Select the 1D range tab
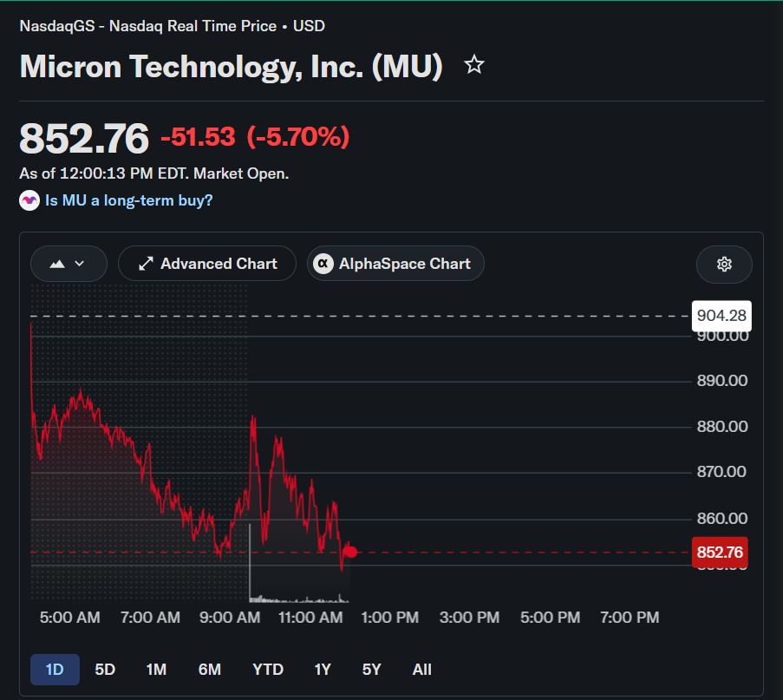 [x=55, y=670]
